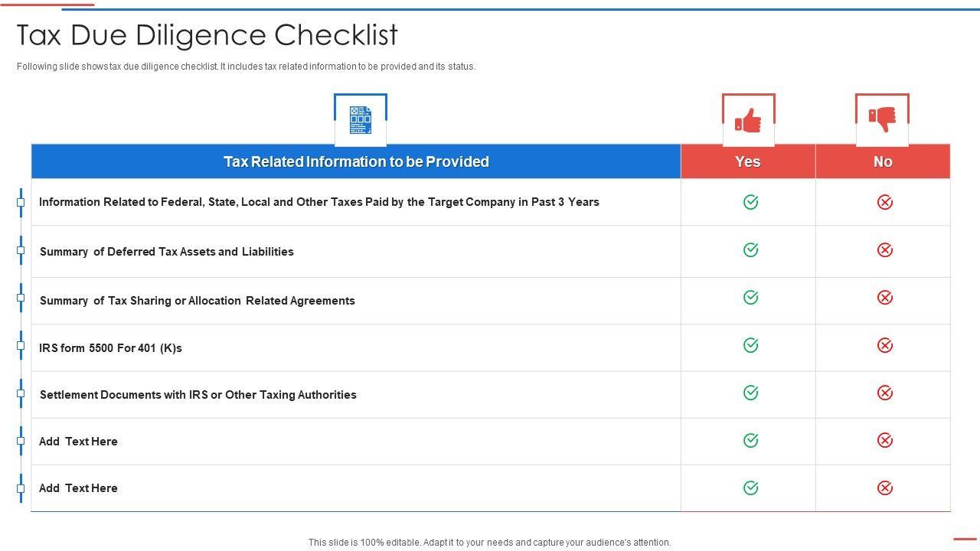980x551 pixels.
Task: Click the Yes column header
Action: [747, 161]
